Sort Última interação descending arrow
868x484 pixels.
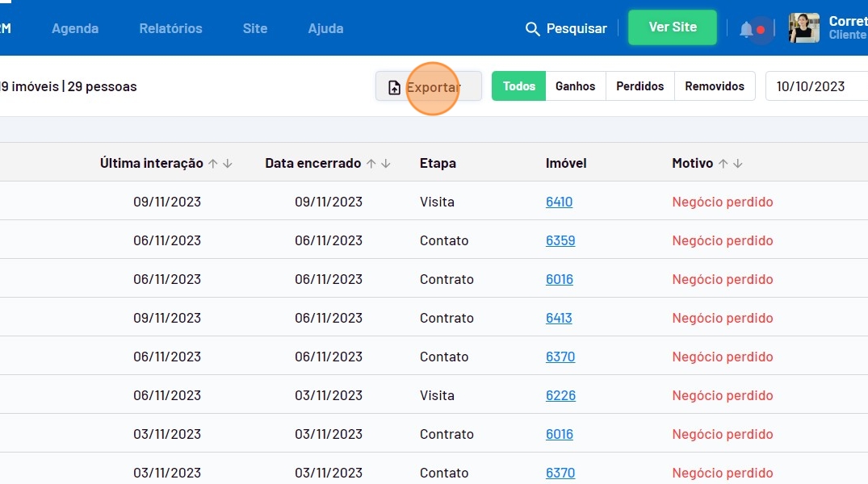(x=228, y=164)
